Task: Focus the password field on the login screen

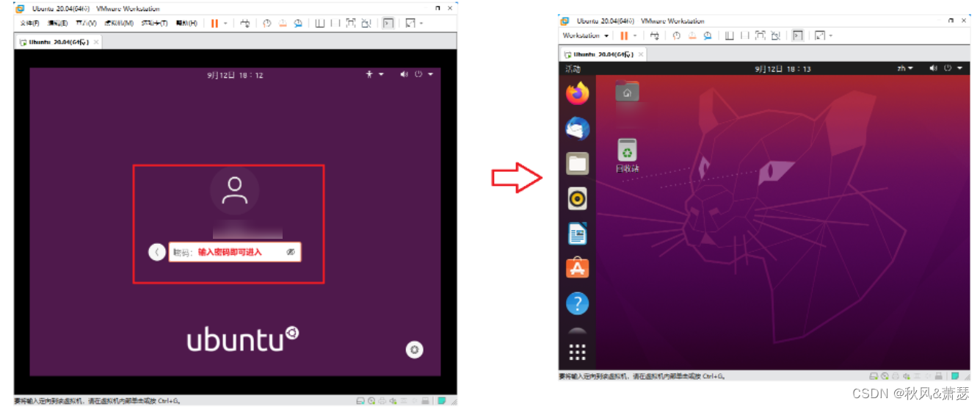Action: (x=235, y=252)
